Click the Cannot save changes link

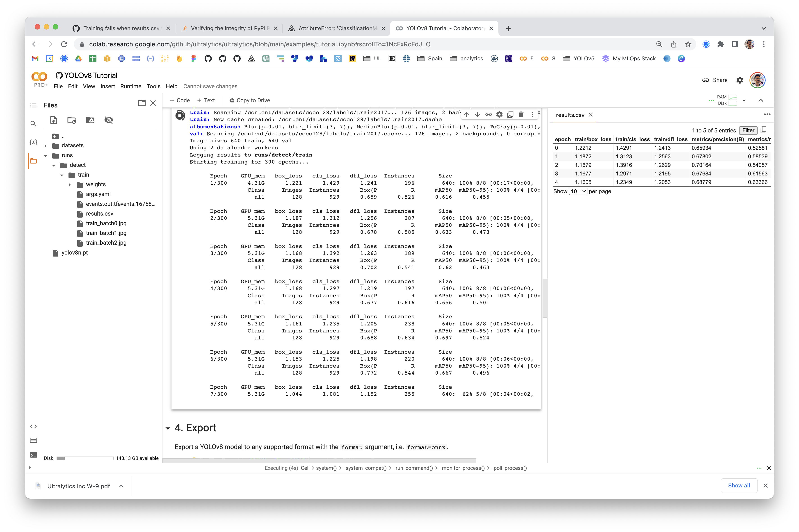coord(210,86)
